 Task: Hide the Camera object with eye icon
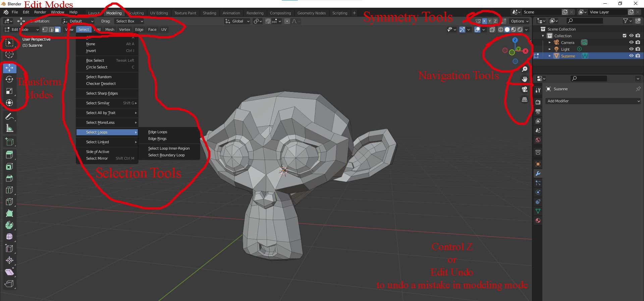(631, 43)
